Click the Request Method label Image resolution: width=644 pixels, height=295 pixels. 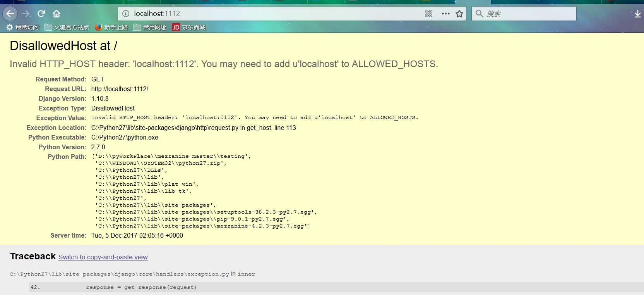[x=61, y=79]
